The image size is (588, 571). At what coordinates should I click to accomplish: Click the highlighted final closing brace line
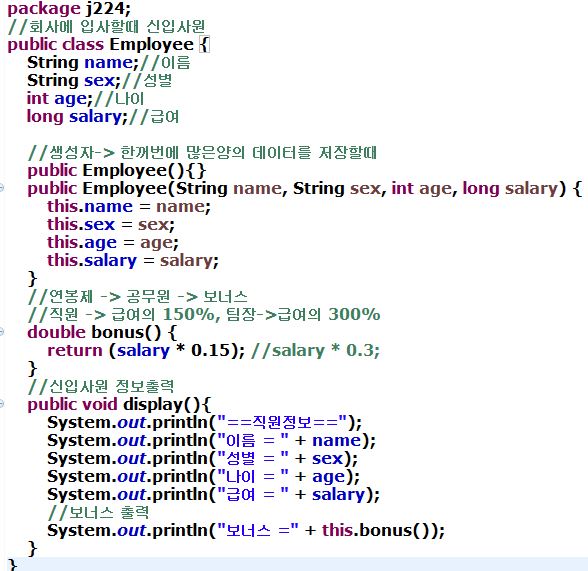[294, 564]
